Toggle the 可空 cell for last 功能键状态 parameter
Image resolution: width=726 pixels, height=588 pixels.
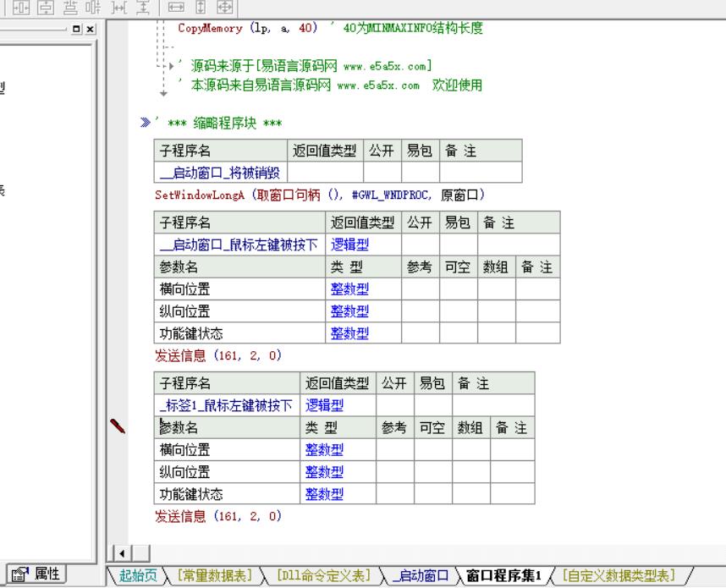432,494
